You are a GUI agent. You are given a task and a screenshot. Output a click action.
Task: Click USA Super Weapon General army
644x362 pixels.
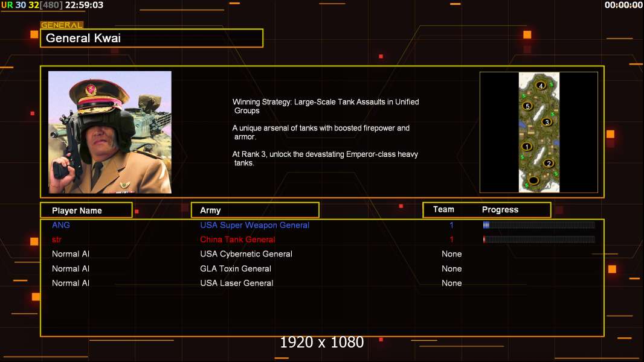[x=255, y=225]
